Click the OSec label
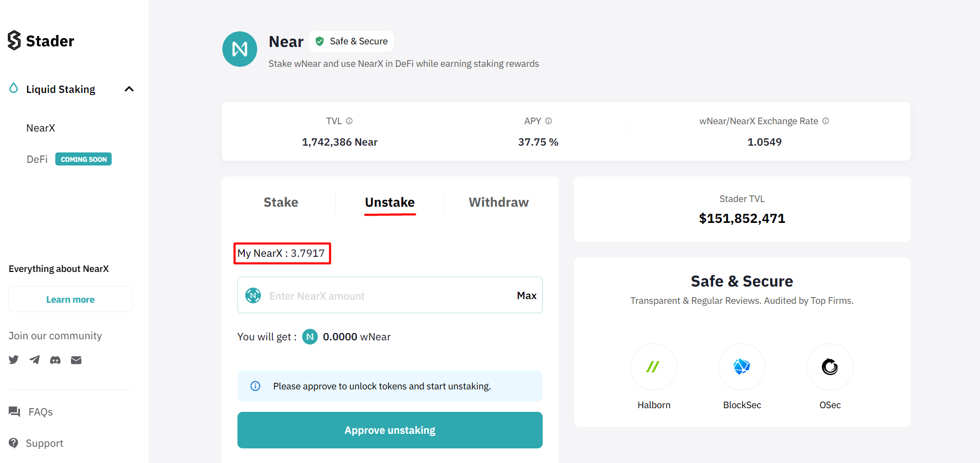 coord(830,405)
